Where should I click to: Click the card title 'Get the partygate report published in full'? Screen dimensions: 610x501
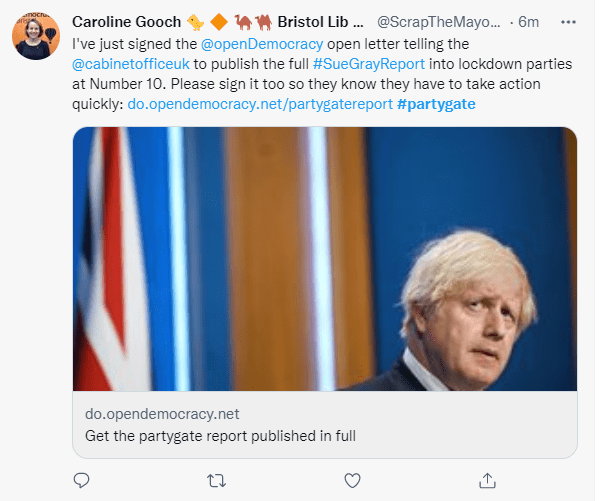(221, 437)
